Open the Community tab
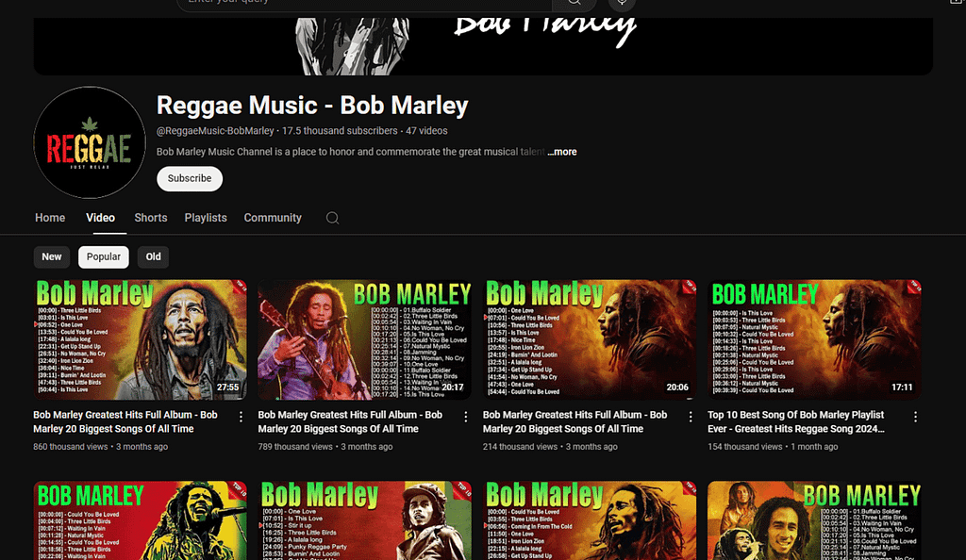This screenshot has height=560, width=966. coord(273,218)
